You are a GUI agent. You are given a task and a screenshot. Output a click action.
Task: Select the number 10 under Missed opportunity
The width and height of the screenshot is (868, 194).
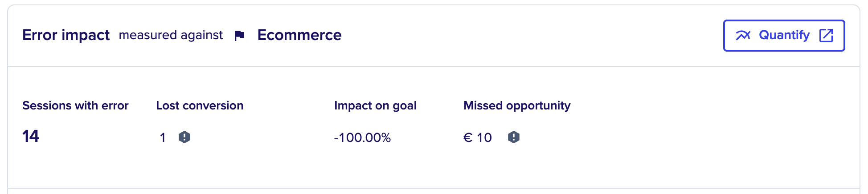click(484, 137)
